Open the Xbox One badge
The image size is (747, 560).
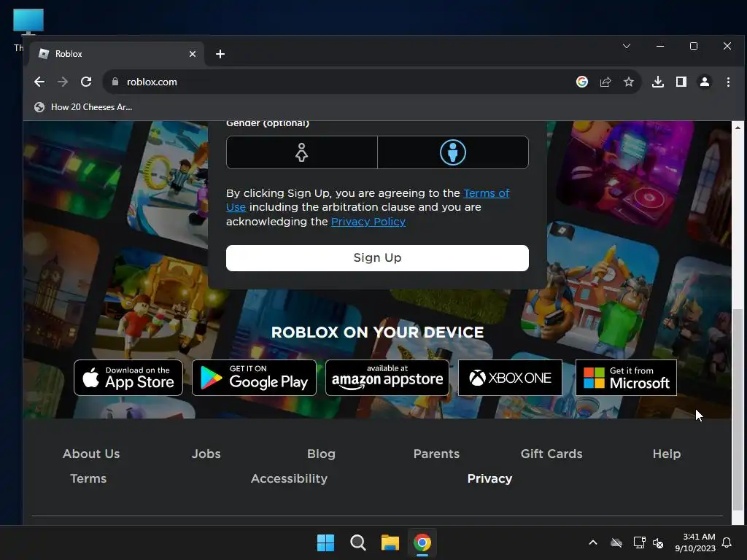tap(510, 378)
